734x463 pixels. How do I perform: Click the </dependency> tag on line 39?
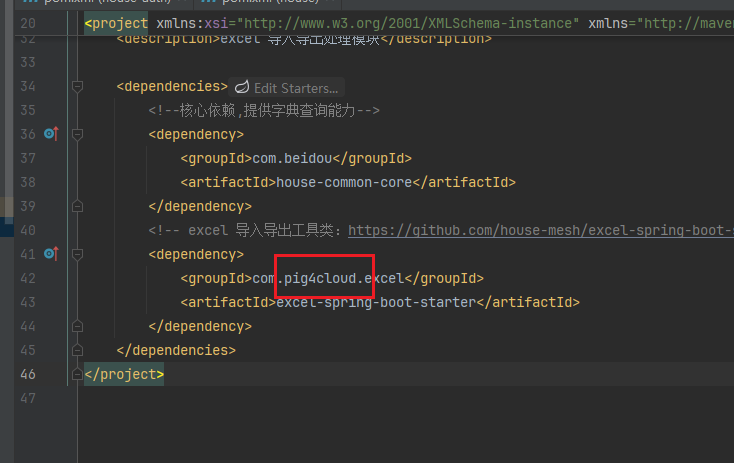(200, 206)
